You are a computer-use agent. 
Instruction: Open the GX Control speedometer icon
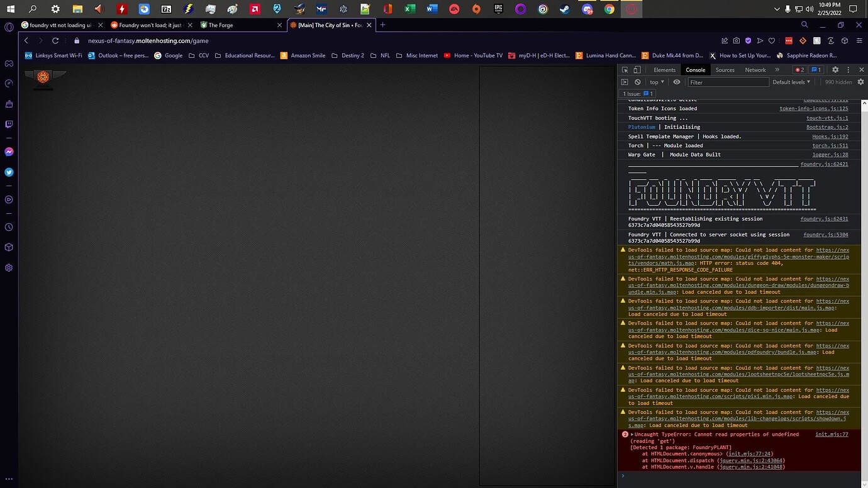9,84
